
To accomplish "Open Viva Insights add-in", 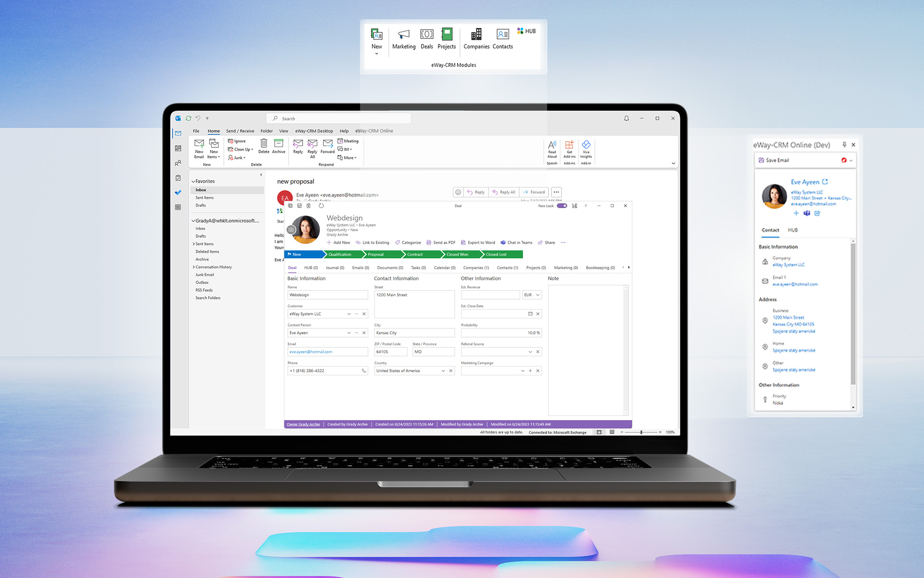I will [x=586, y=149].
